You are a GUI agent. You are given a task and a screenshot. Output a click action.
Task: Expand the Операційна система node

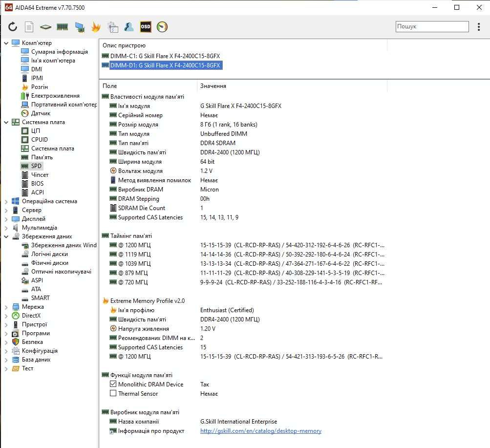[6, 201]
